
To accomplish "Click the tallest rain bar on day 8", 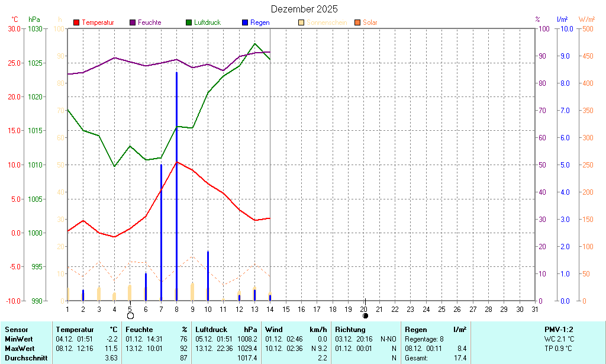I will tap(176, 186).
